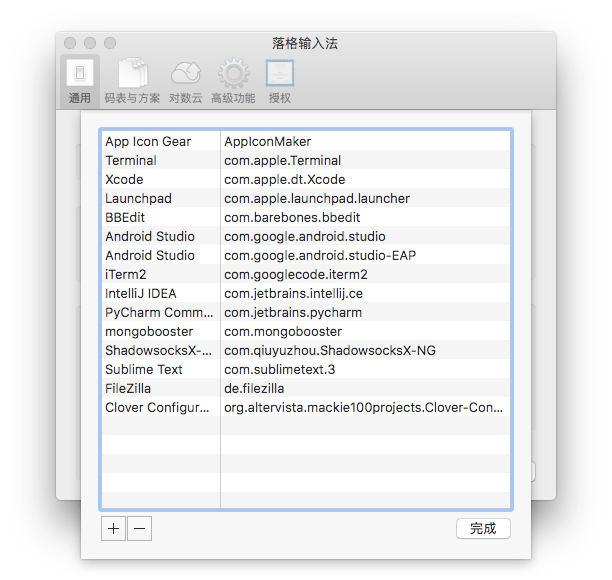Image resolution: width=612 pixels, height=580 pixels.
Task: Click the com.jetbrains.pycharm identifier
Action: pos(293,313)
